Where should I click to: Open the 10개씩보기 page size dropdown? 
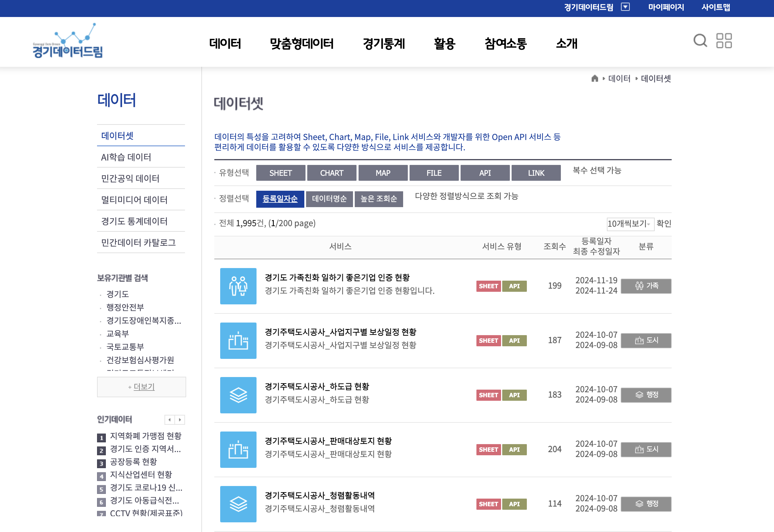point(629,224)
